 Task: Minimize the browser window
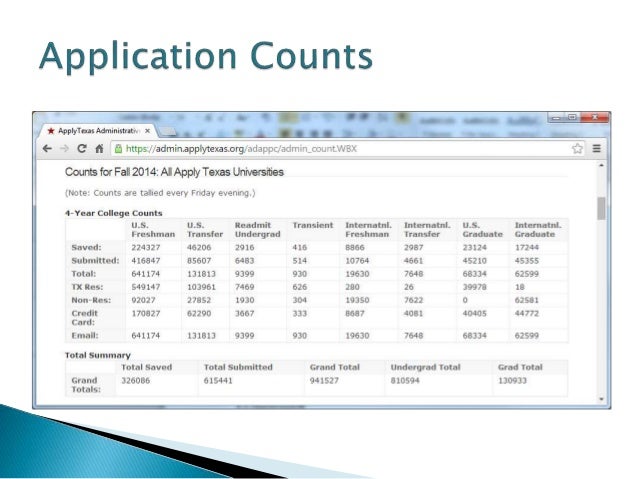click(557, 118)
